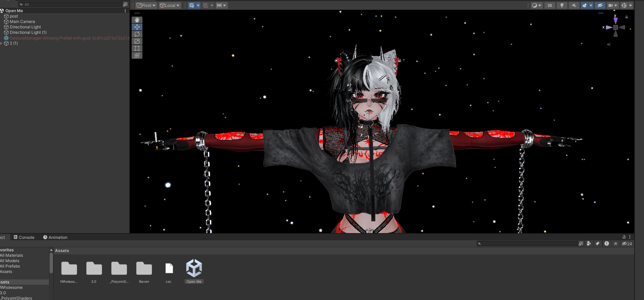Open grid snapping settings dropdown

tap(212, 5)
